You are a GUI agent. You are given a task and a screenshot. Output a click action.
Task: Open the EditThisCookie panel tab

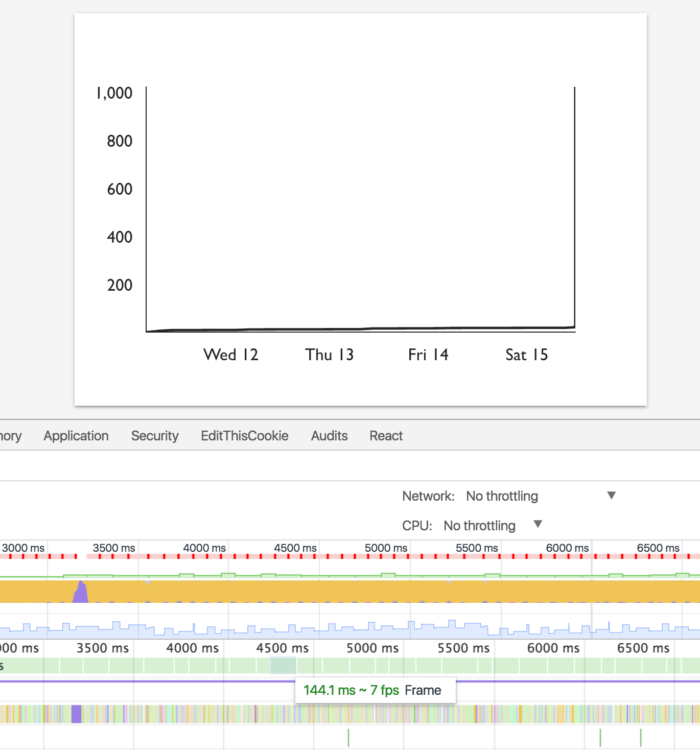[x=245, y=436]
